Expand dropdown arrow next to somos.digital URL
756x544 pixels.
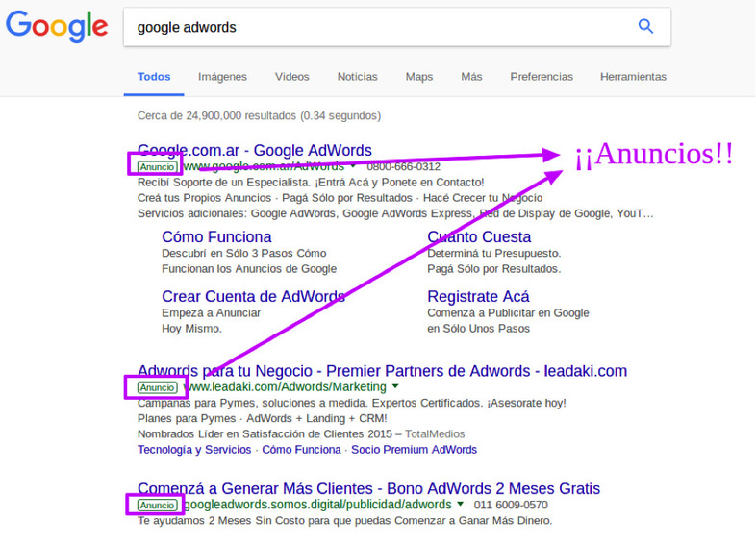pos(461,504)
